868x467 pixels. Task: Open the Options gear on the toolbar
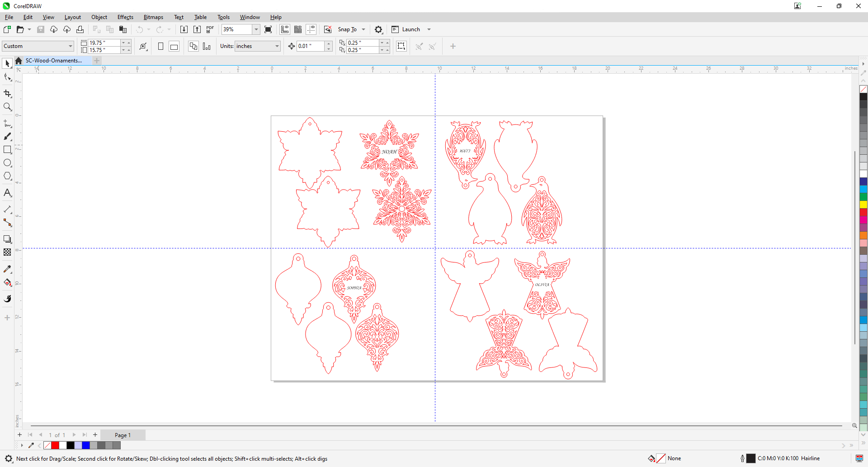coord(378,29)
